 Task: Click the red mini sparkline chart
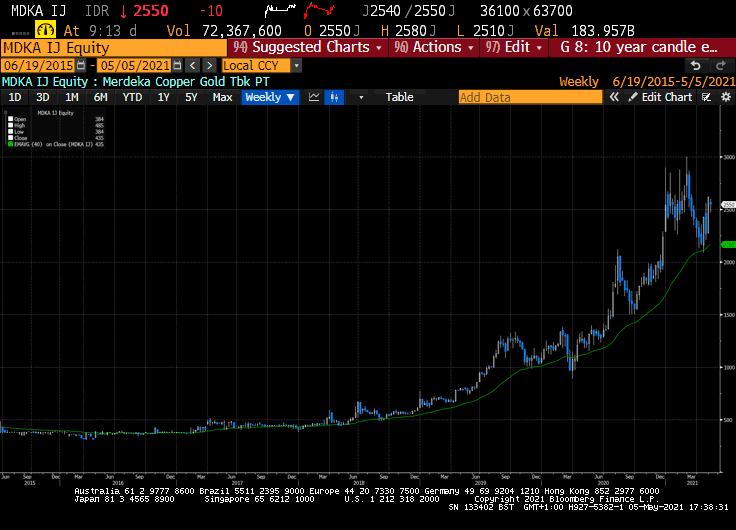(319, 10)
